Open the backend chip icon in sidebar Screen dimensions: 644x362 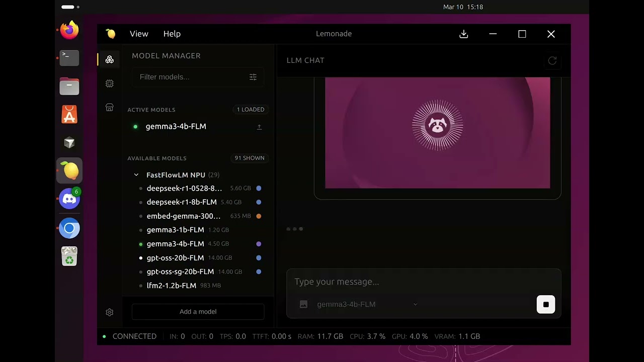point(109,83)
